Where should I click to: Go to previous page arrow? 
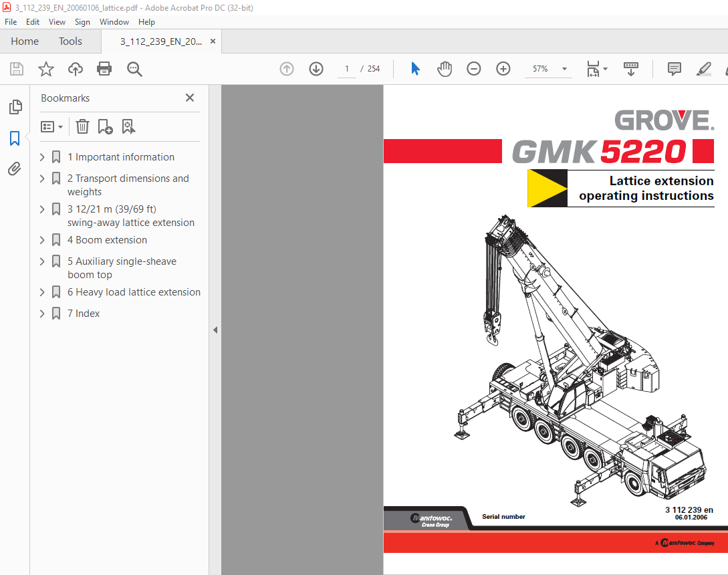point(287,69)
